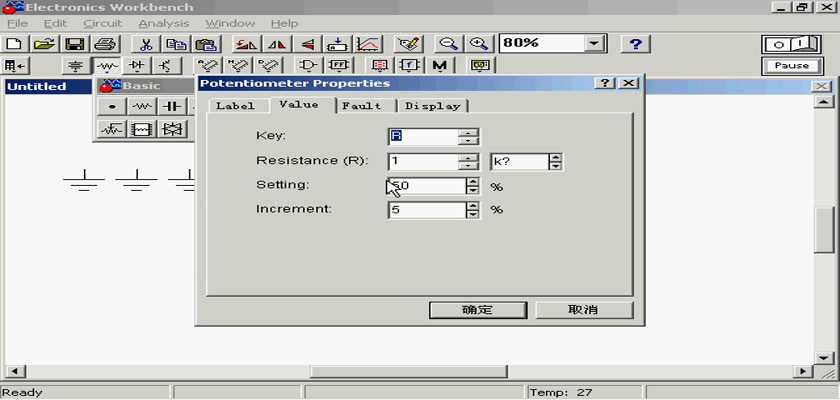Pick the resistor in Basic palette
The width and height of the screenshot is (840, 400).
click(x=142, y=106)
